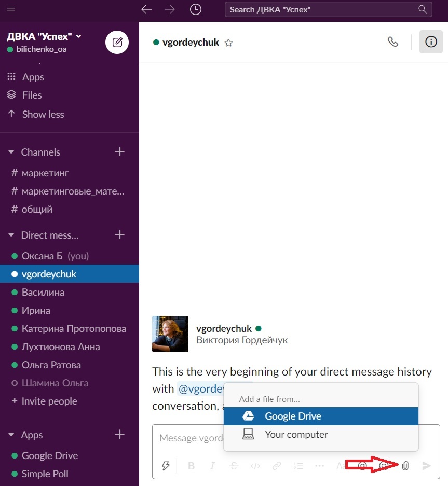
Task: Open the ДВКА "Успех" workspace menu
Action: coord(44,36)
